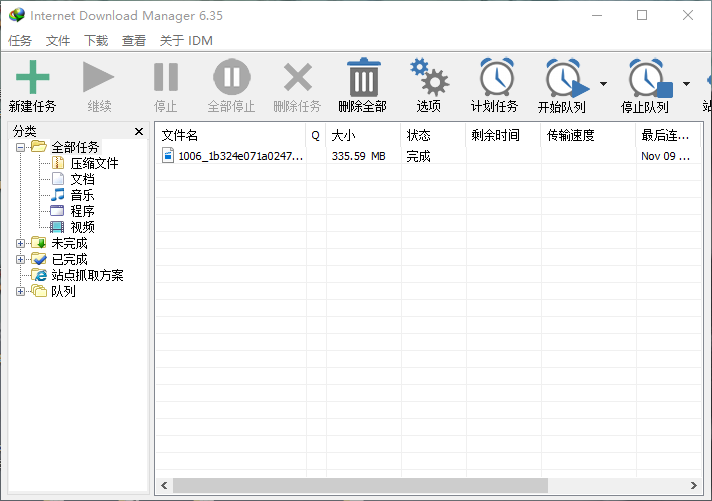Expand the 队列 tree node
The height and width of the screenshot is (501, 712).
(20, 292)
